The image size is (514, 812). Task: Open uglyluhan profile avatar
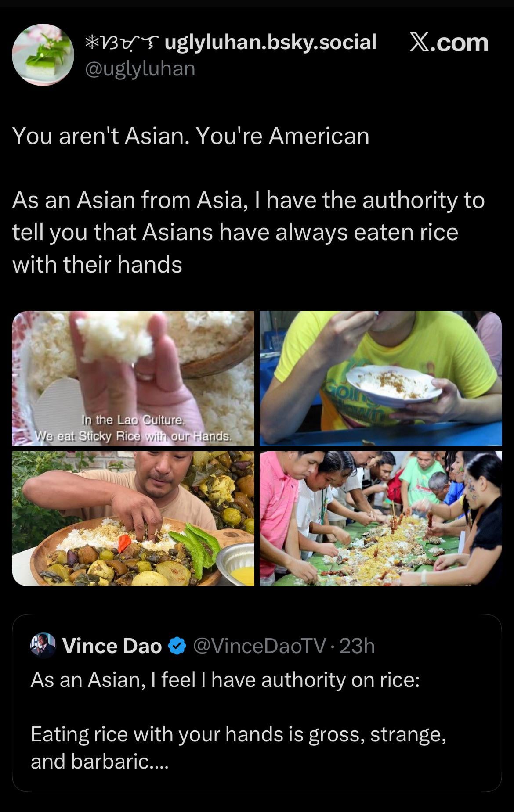click(x=43, y=55)
